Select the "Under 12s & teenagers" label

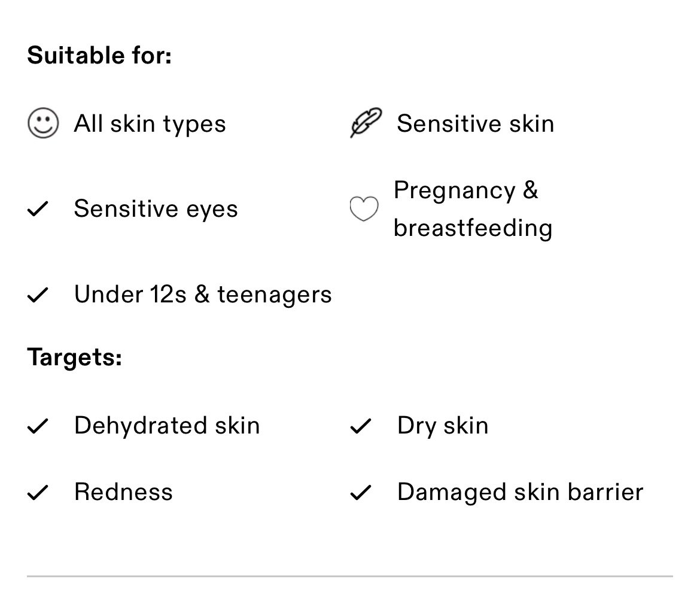click(x=202, y=295)
